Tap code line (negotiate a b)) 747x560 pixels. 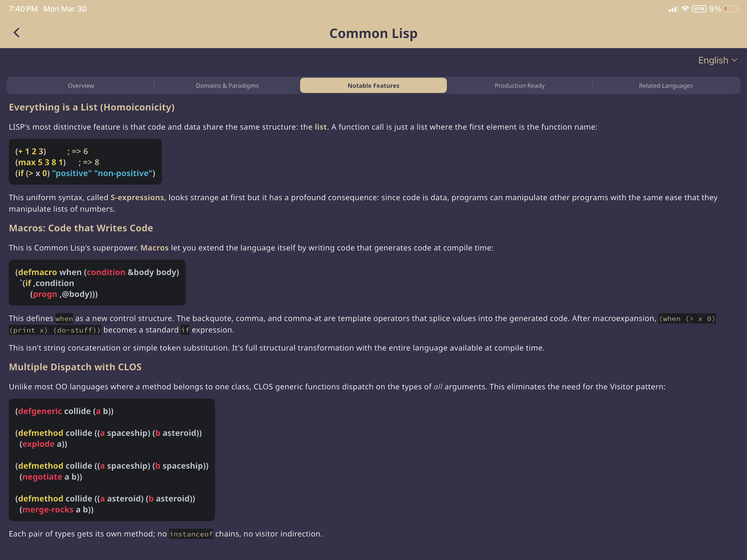pos(51,477)
